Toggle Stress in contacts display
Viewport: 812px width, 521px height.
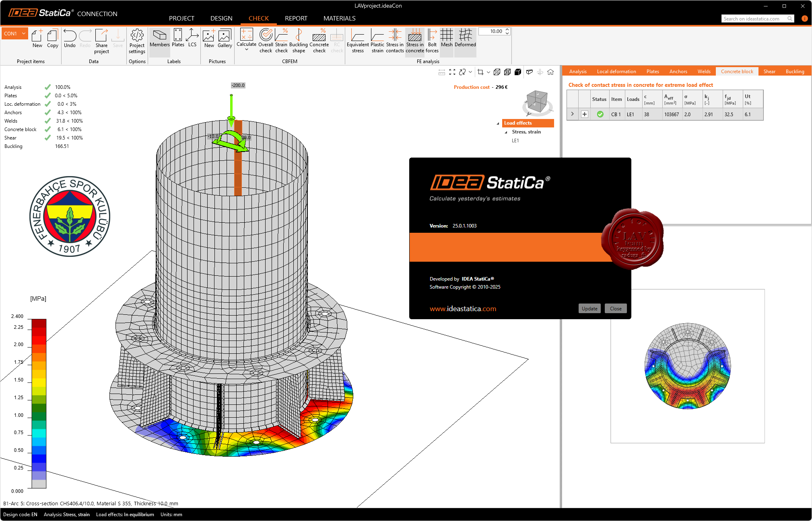pyautogui.click(x=395, y=41)
